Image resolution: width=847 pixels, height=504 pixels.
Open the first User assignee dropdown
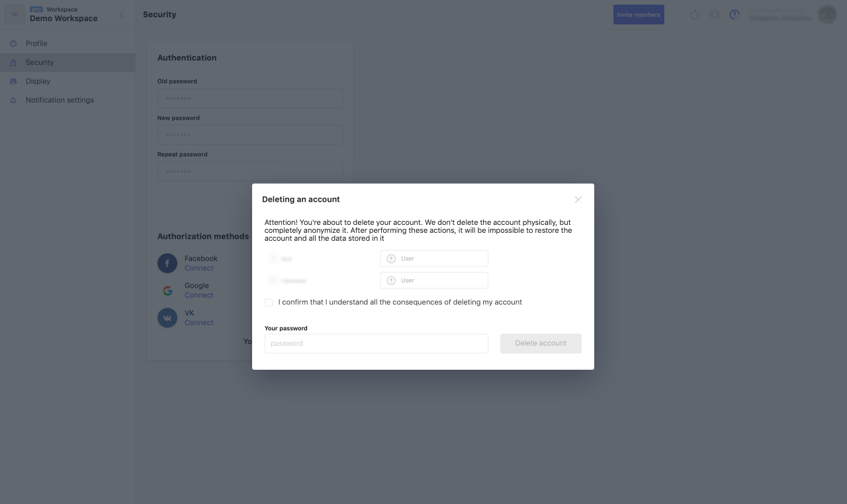point(434,259)
